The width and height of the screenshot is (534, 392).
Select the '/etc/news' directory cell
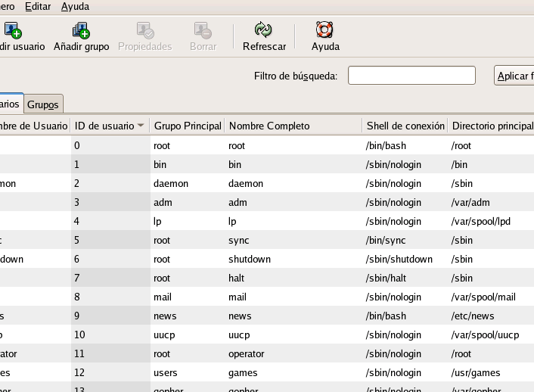coord(473,316)
